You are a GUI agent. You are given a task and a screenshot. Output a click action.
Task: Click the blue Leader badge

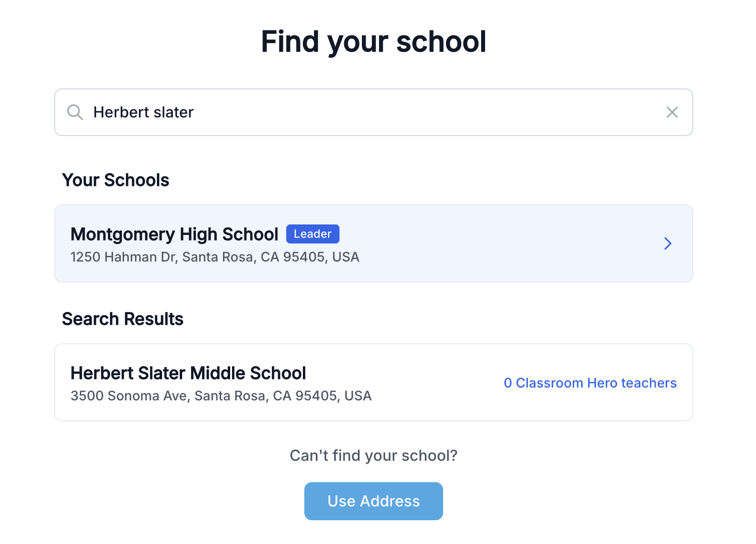[x=312, y=234]
